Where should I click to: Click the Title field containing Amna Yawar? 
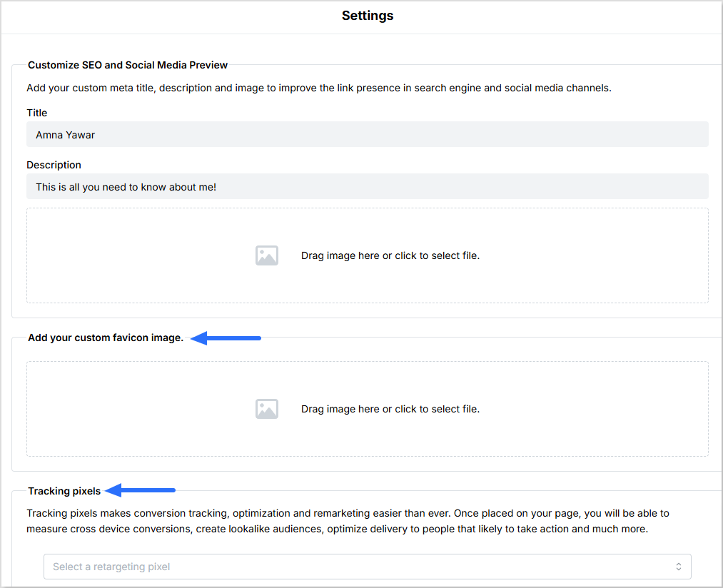coord(367,135)
